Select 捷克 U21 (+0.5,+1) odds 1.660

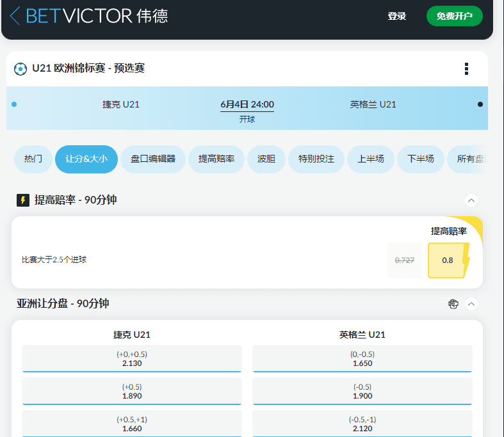pyautogui.click(x=132, y=424)
